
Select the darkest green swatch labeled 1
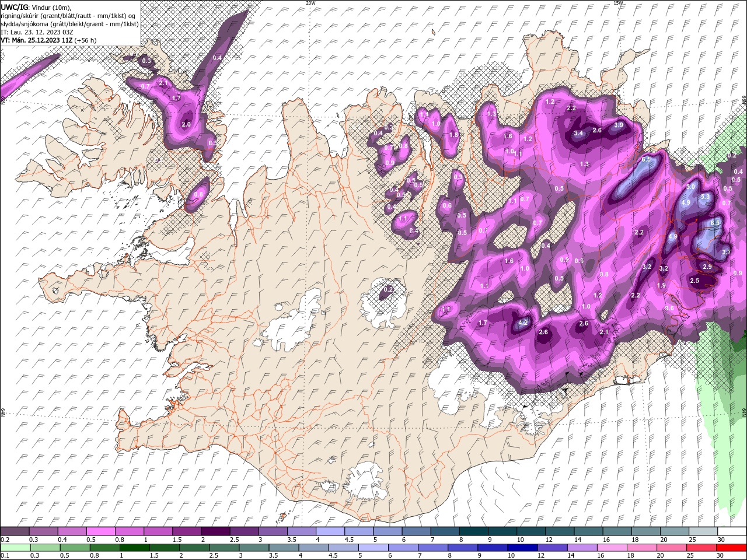point(135,548)
